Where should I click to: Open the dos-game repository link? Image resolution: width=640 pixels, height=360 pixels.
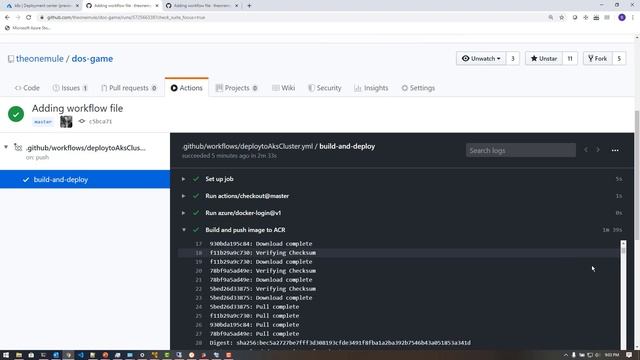coord(92,59)
